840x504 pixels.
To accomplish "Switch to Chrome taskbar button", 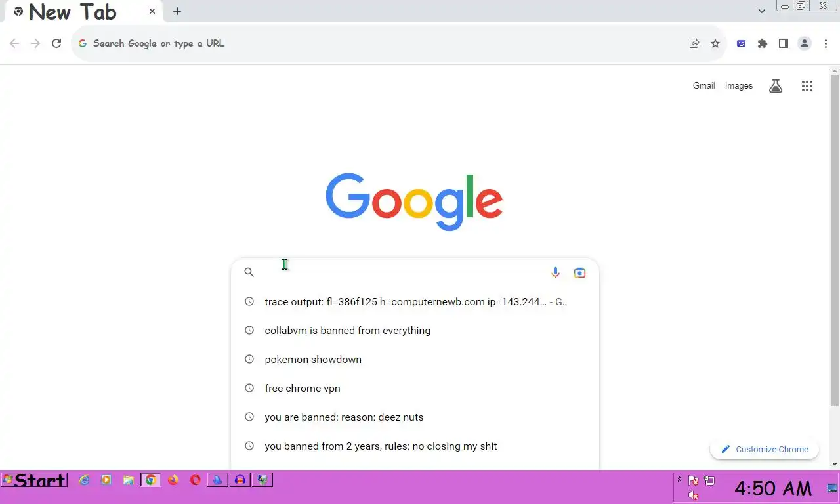I will pyautogui.click(x=151, y=480).
